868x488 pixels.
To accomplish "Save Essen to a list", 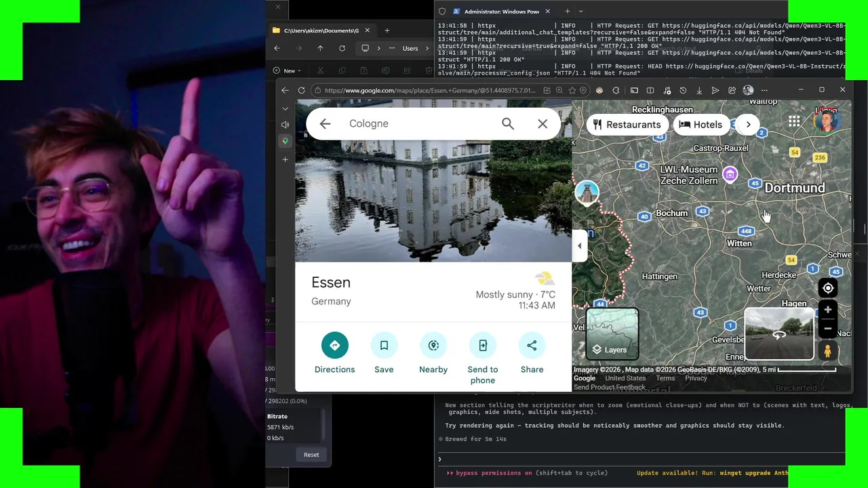I will pos(384,353).
